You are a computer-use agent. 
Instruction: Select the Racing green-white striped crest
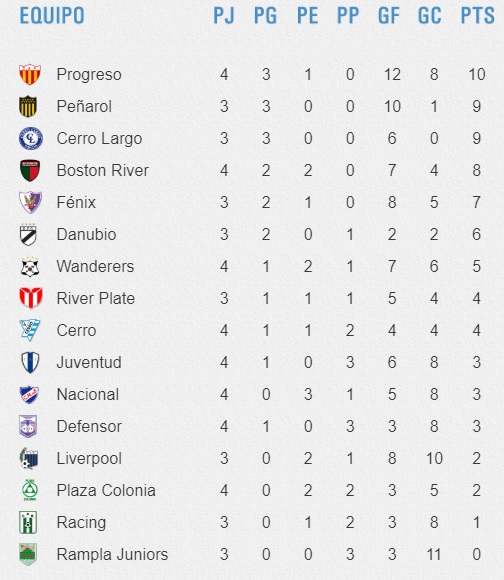tap(28, 522)
